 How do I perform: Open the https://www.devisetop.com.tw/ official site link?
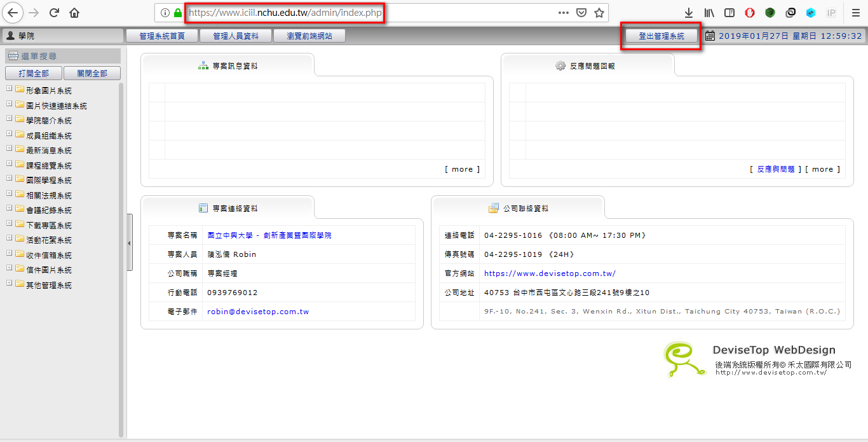[550, 273]
